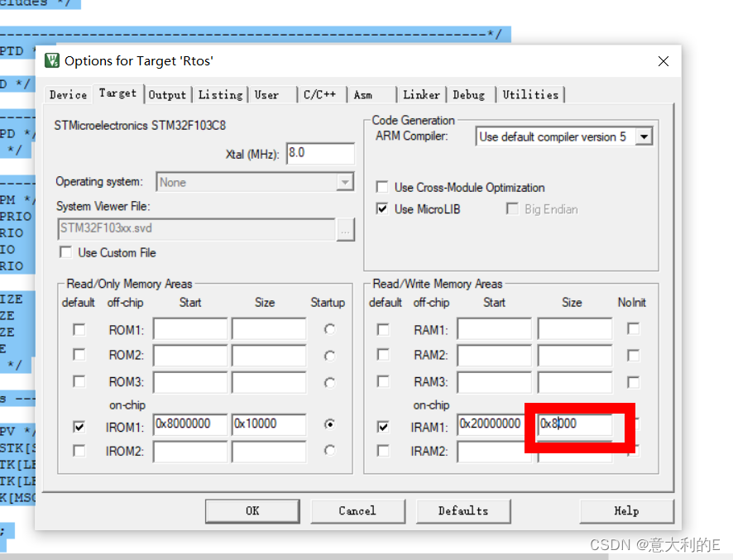Click the Defaults button

[463, 510]
